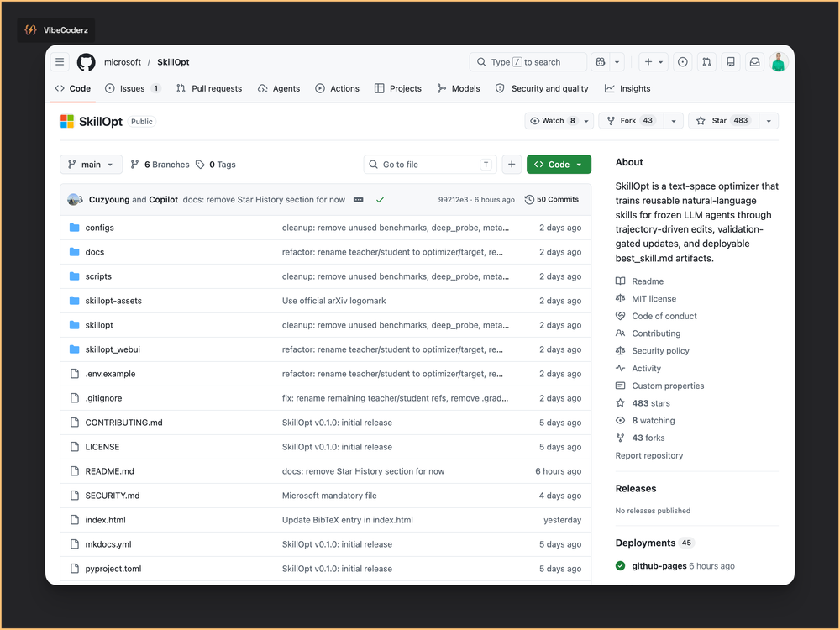This screenshot has width=840, height=630.
Task: Open the skillopt_webui folder
Action: pyautogui.click(x=113, y=349)
